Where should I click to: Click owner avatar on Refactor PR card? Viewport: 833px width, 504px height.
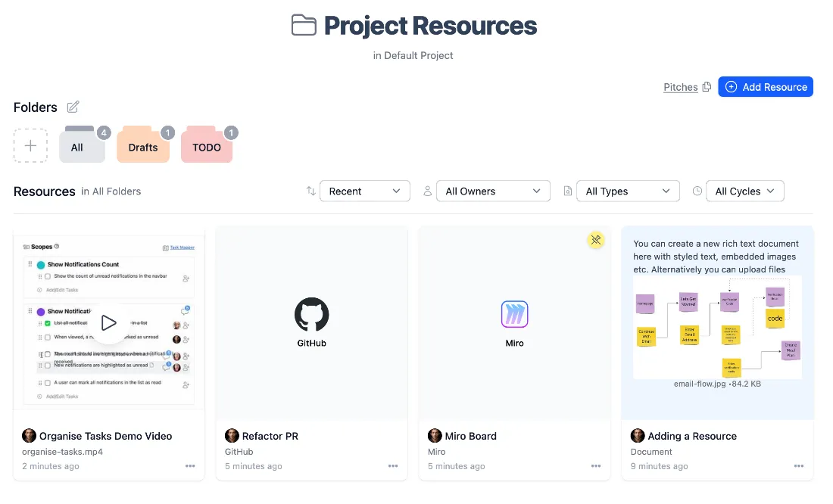[x=232, y=436]
